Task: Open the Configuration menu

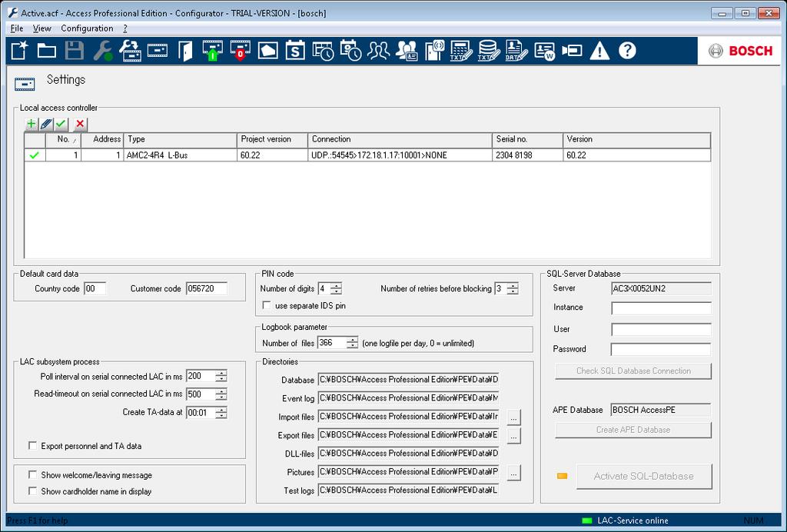Action: [x=87, y=28]
